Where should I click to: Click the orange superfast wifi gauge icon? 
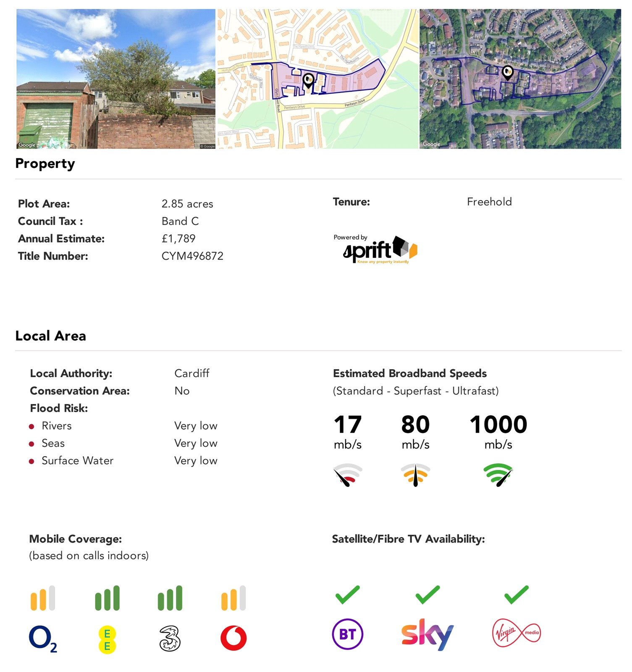click(x=415, y=475)
